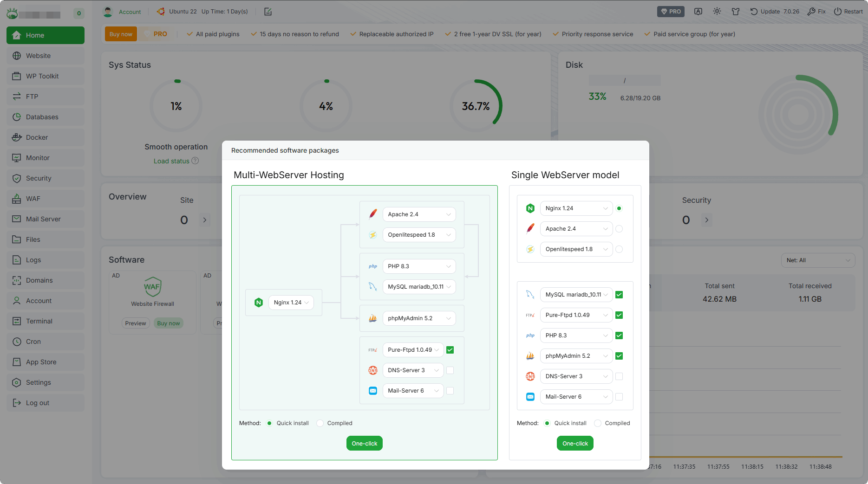Choose Compiled method for Multi-WebServer Hosting
Screen dimensions: 868x484
tap(320, 423)
